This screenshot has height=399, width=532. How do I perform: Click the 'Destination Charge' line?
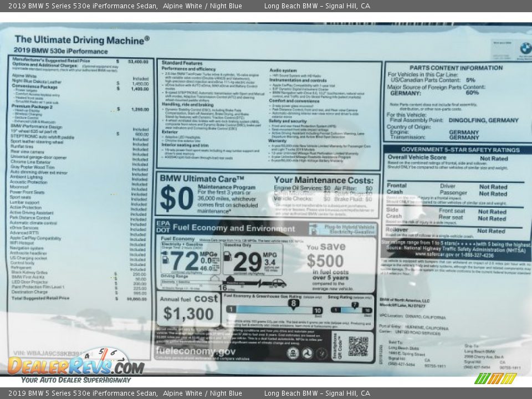coord(29,292)
